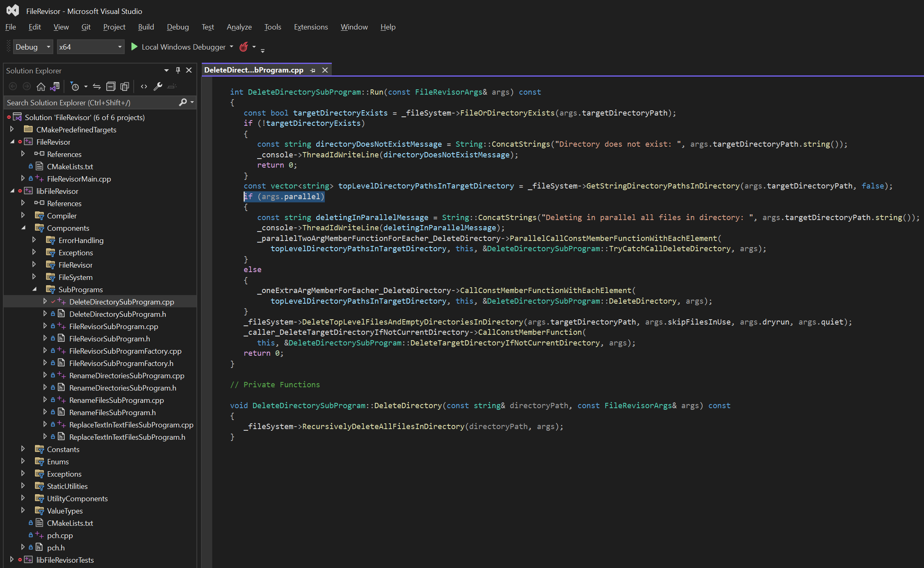This screenshot has height=568, width=924.
Task: Open the Local Windows Debugger dropdown arrow
Action: coord(231,47)
